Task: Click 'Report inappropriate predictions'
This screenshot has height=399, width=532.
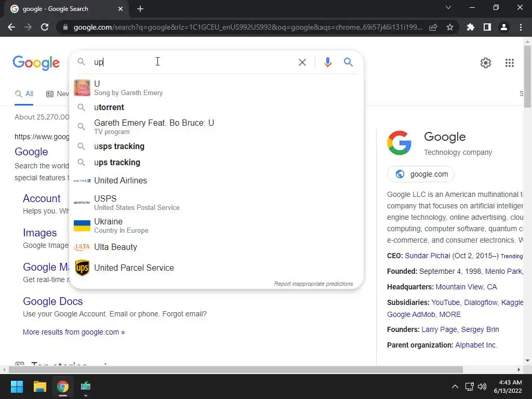Action: (313, 284)
